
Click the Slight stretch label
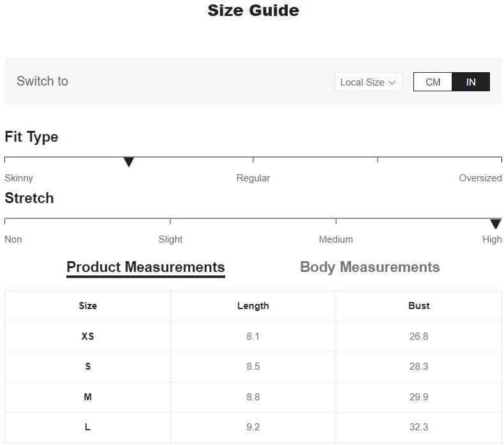click(x=170, y=239)
